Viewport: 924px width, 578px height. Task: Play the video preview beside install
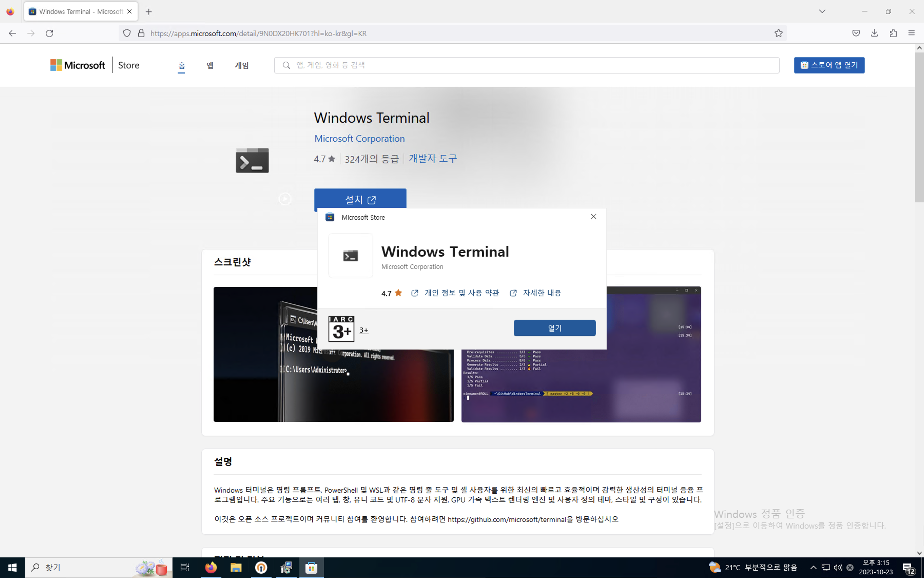click(285, 199)
